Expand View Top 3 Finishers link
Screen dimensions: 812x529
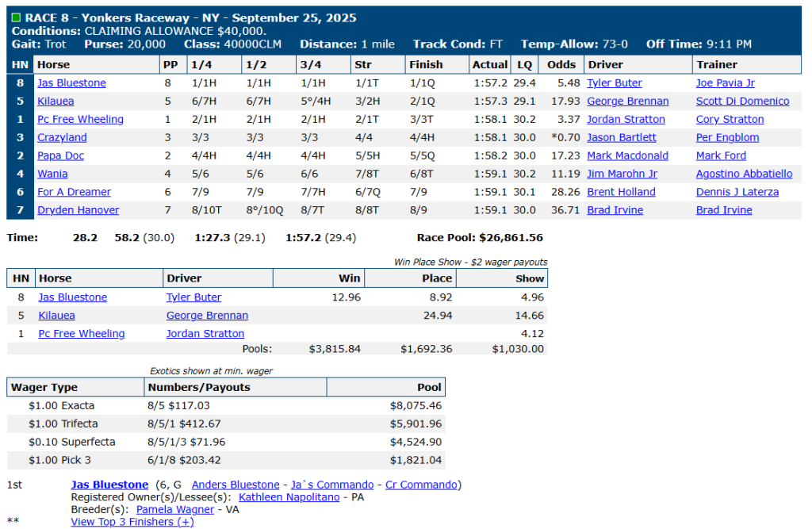(132, 521)
